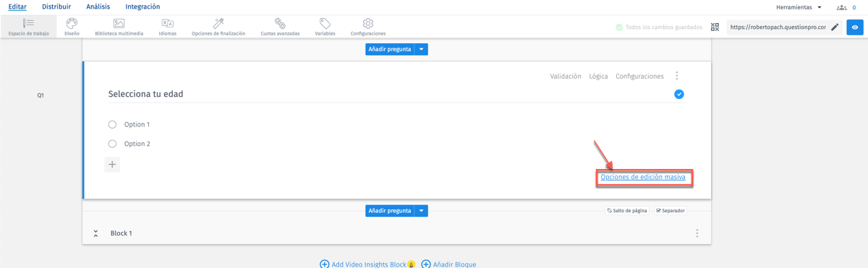868x268 pixels.
Task: Click the Block 1 label
Action: tap(121, 233)
